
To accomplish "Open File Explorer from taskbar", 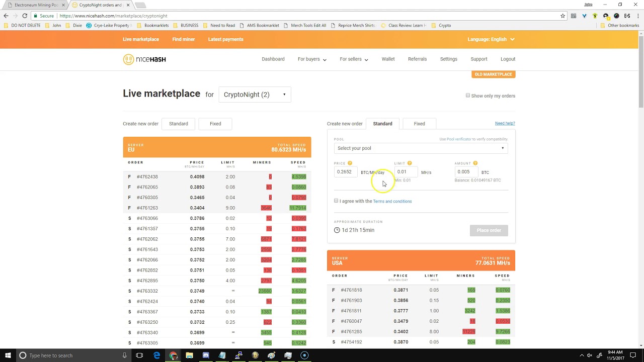I will pyautogui.click(x=189, y=355).
